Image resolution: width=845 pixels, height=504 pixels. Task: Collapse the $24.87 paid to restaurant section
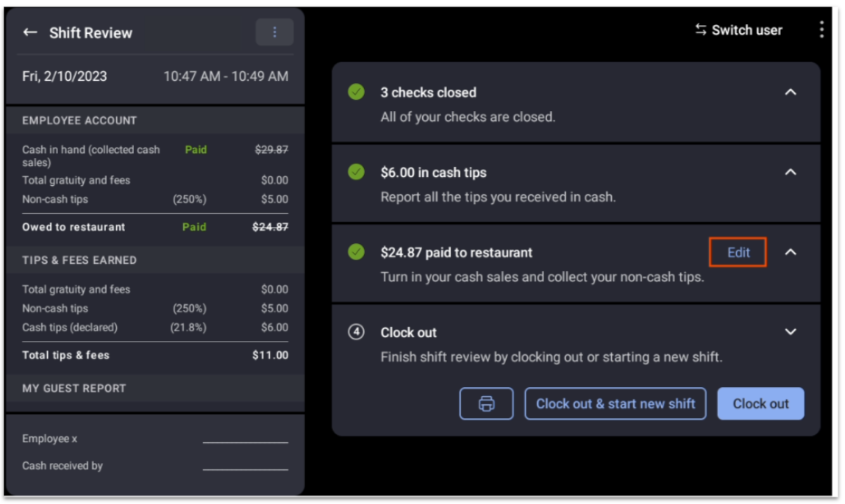tap(791, 252)
